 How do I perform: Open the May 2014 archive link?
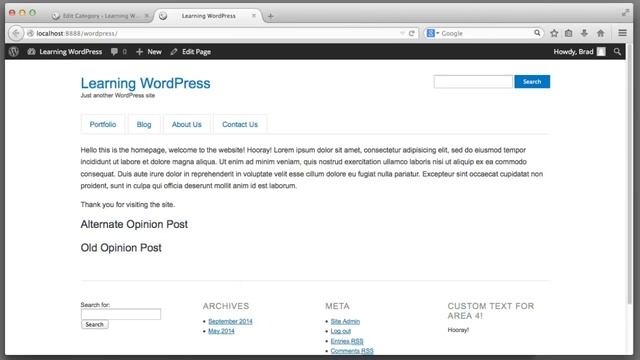221,331
